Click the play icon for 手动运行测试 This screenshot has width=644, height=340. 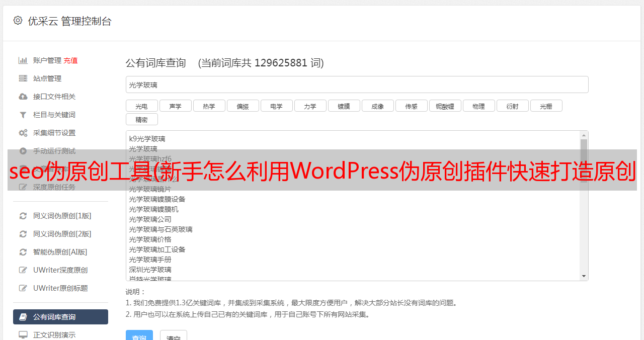pyautogui.click(x=23, y=151)
